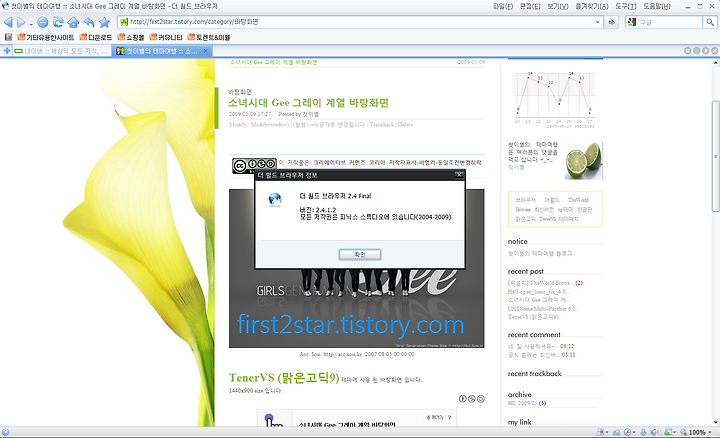
Task: Click the download manager arrow icon
Action: pos(643,432)
